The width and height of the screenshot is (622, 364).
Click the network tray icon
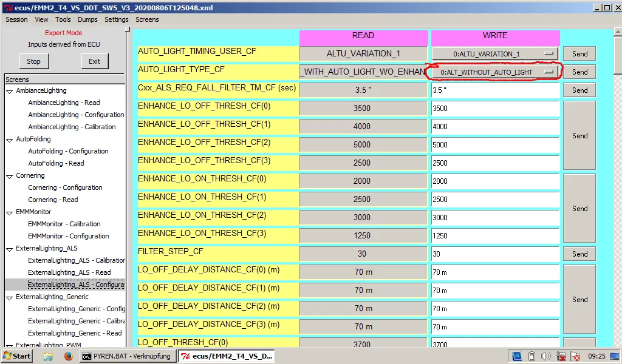(x=560, y=356)
